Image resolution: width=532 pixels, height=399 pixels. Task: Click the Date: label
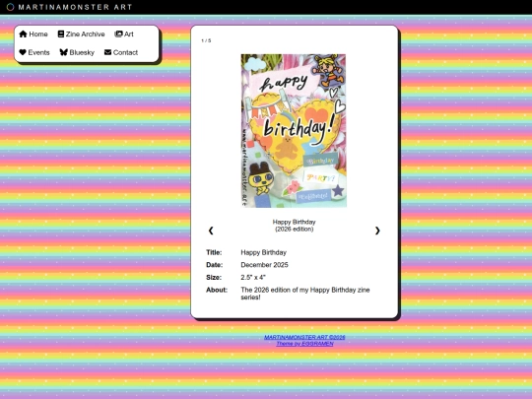click(215, 265)
